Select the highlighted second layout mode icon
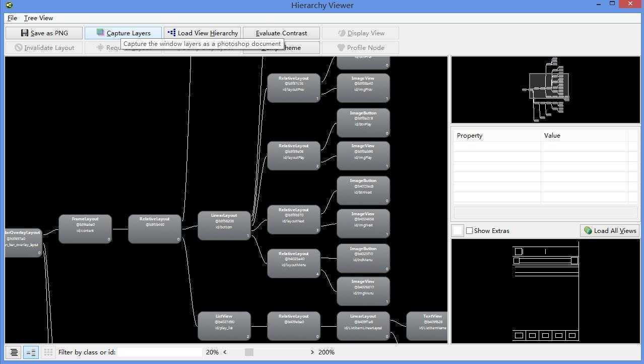Screen dimensions: 644x364 click(31, 352)
